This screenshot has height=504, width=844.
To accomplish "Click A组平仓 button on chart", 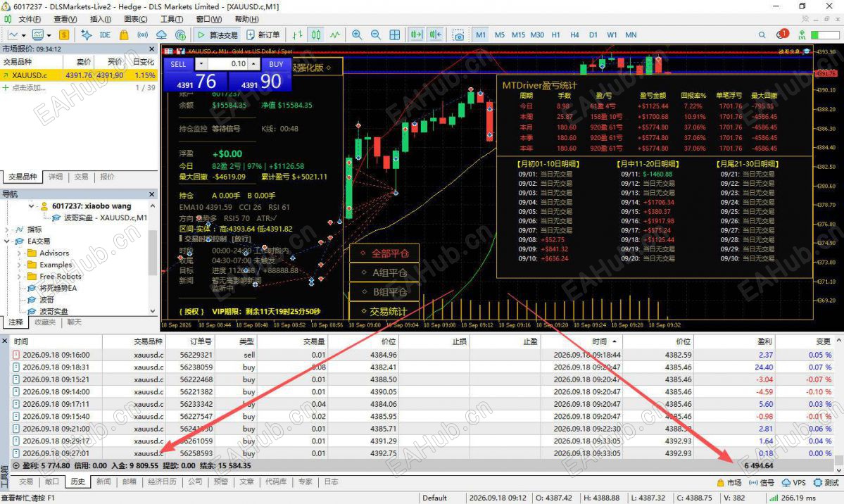I will 384,273.
